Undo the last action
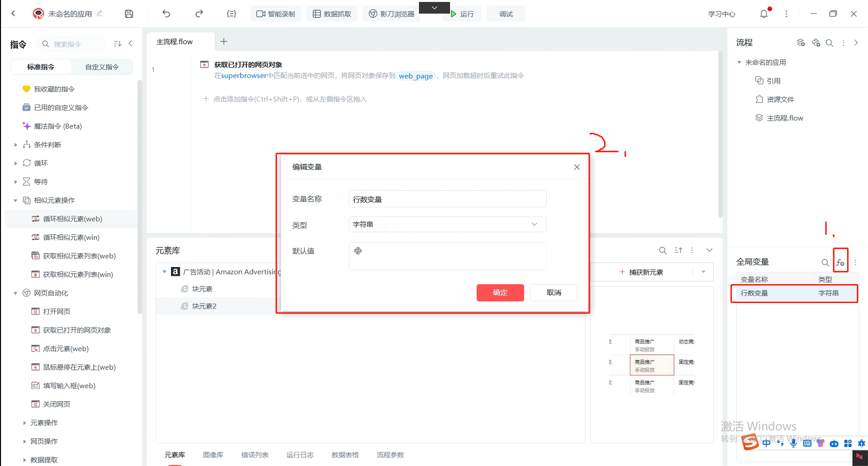 coord(166,14)
